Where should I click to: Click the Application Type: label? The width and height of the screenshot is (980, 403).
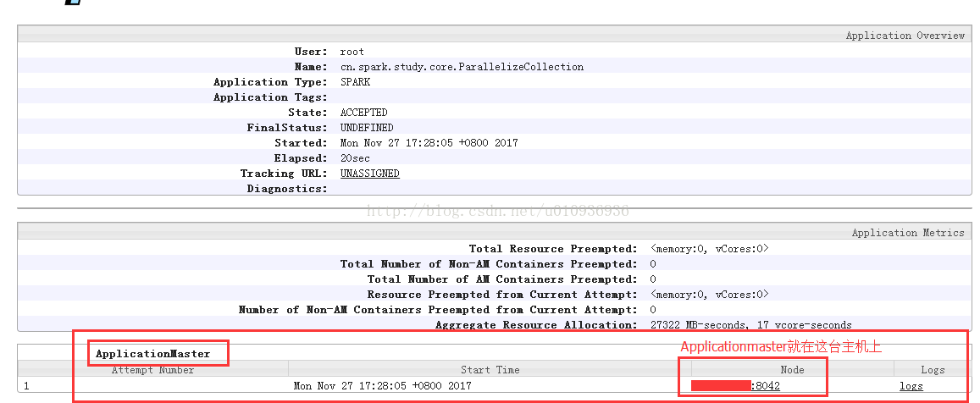(271, 82)
